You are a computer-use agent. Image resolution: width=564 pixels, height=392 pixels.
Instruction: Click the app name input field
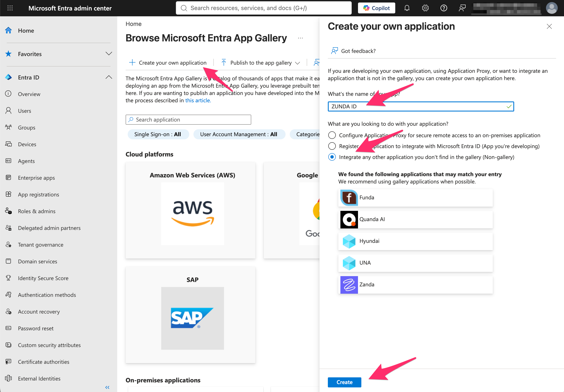(421, 106)
